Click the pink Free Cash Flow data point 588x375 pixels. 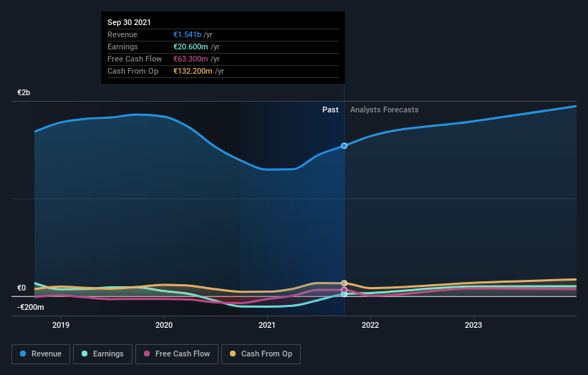pos(344,290)
